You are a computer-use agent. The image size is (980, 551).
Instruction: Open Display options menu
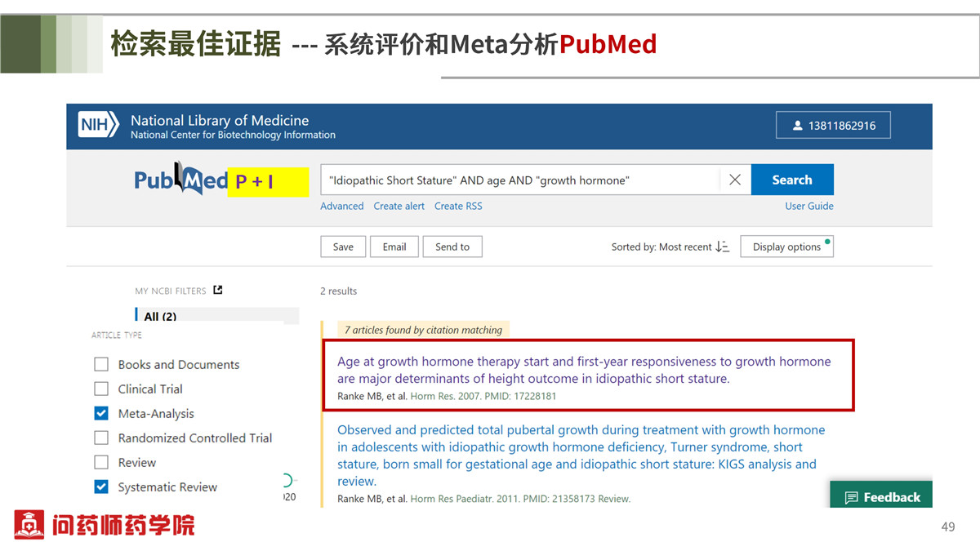(x=786, y=247)
